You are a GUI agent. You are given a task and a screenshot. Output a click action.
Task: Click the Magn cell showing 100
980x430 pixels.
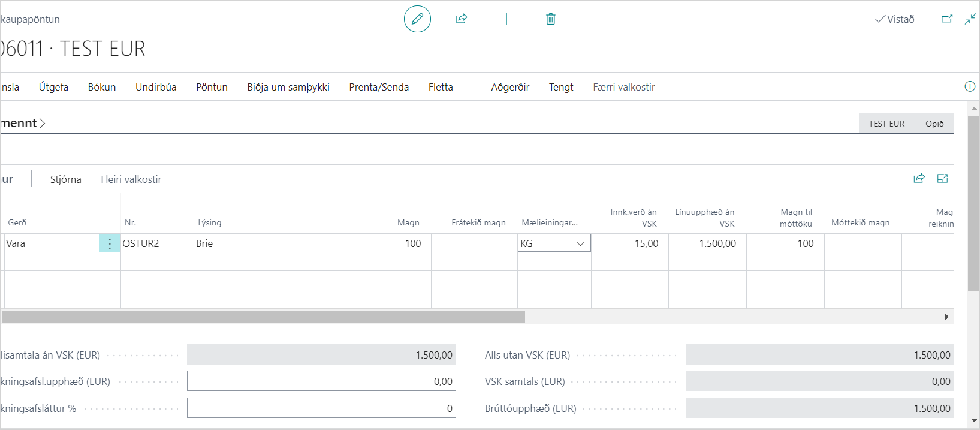tap(393, 243)
